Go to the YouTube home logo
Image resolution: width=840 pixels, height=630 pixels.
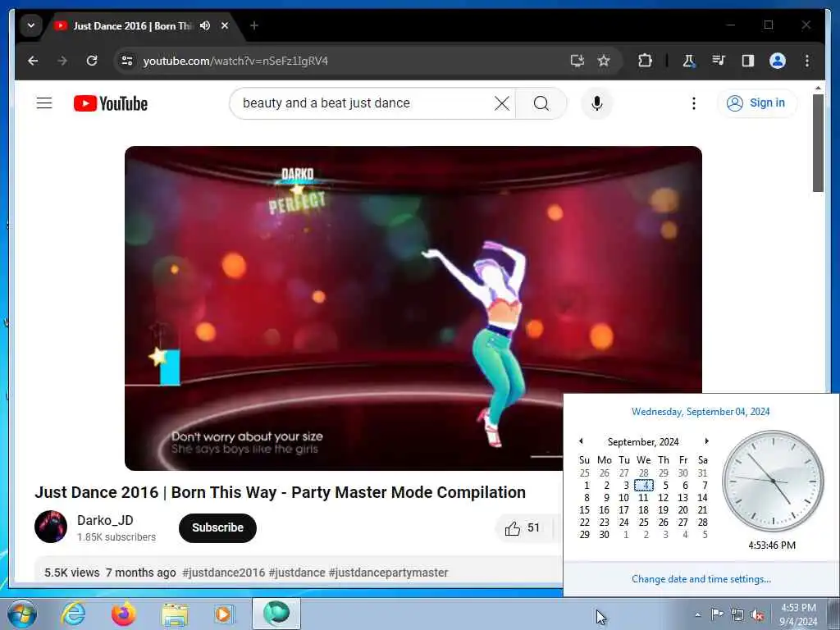[111, 103]
